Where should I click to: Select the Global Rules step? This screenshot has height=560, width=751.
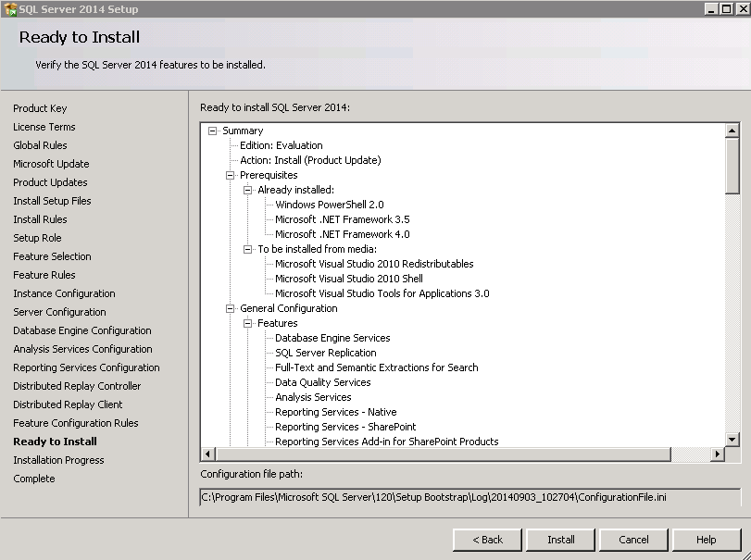click(40, 145)
